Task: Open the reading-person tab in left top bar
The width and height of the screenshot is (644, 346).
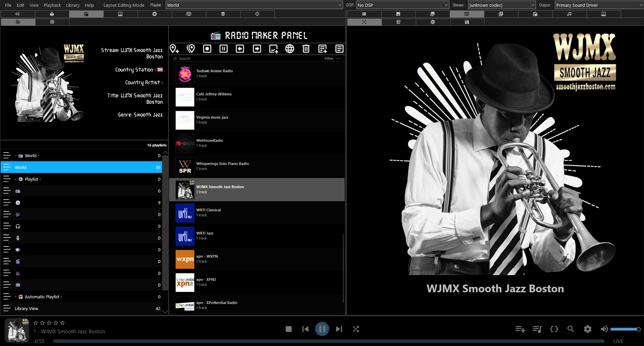Action: [x=52, y=14]
